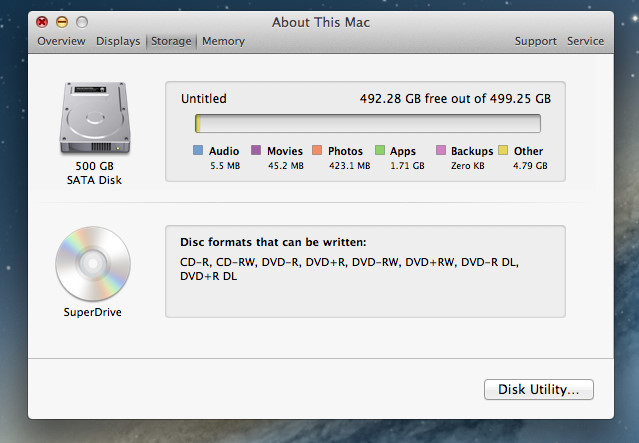The height and width of the screenshot is (443, 639).
Task: Switch to the Overview tab
Action: tap(61, 41)
